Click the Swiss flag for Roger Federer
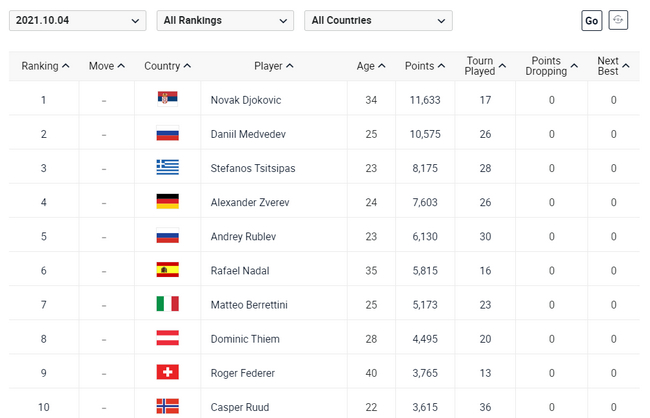650x418 pixels. point(167,372)
